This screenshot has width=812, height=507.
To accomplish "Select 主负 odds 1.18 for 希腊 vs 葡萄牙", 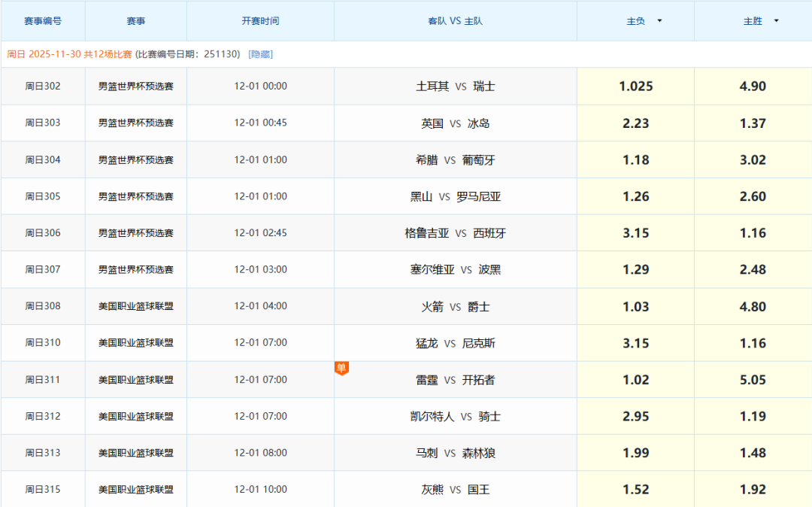I will click(x=635, y=160).
